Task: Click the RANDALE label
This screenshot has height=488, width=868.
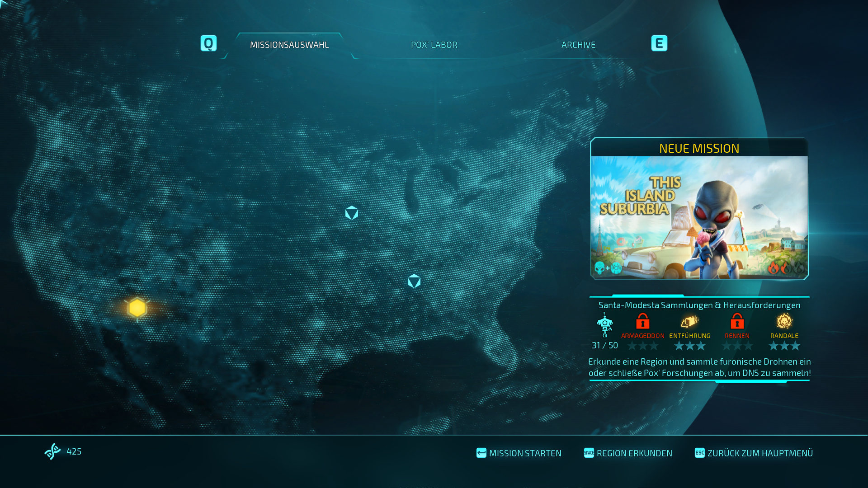Action: (x=784, y=336)
